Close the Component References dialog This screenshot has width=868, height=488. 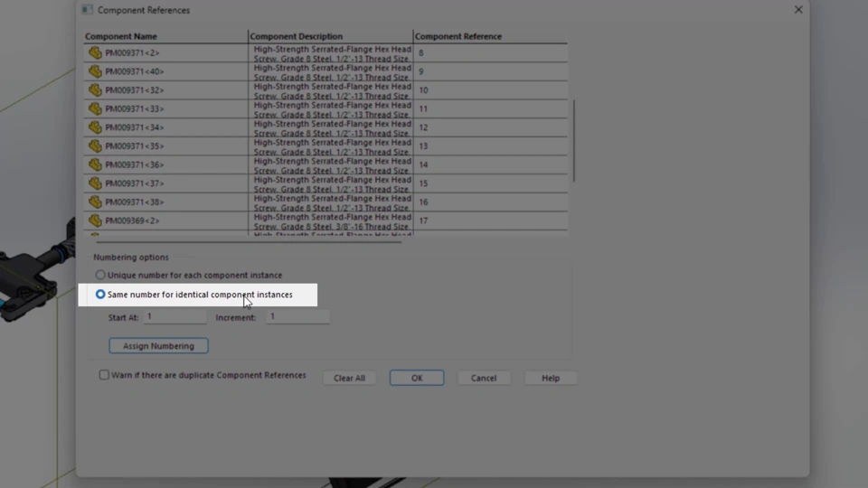point(798,10)
